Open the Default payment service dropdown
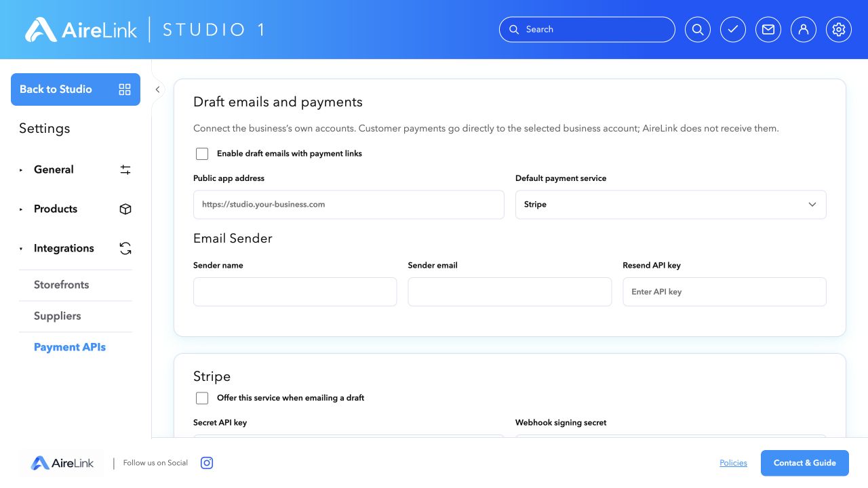868x488 pixels. [671, 205]
